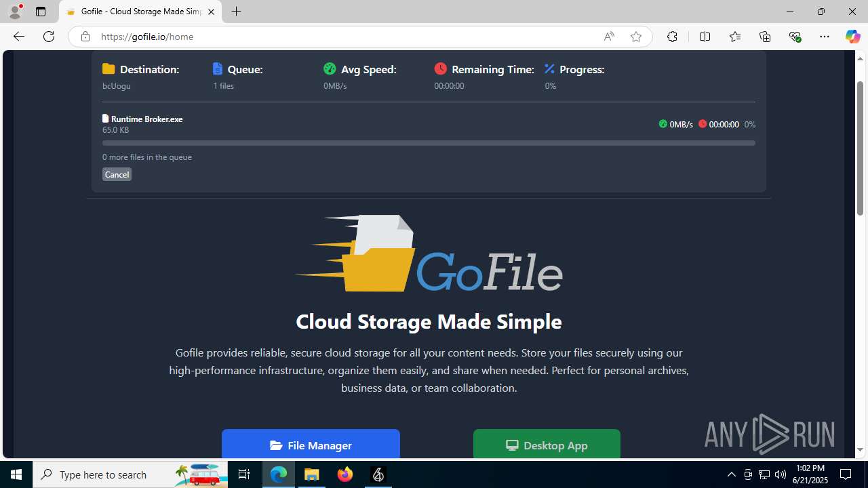Open the Windows Start menu
868x488 pixels.
tap(16, 474)
